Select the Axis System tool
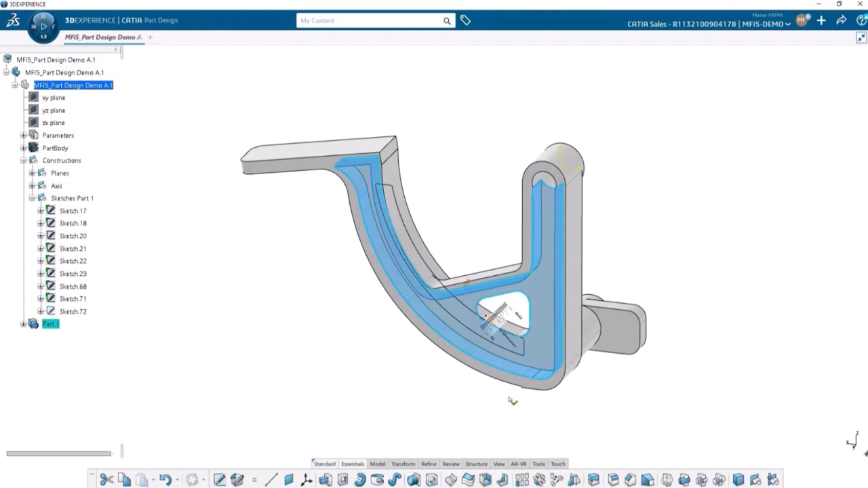 tap(306, 479)
